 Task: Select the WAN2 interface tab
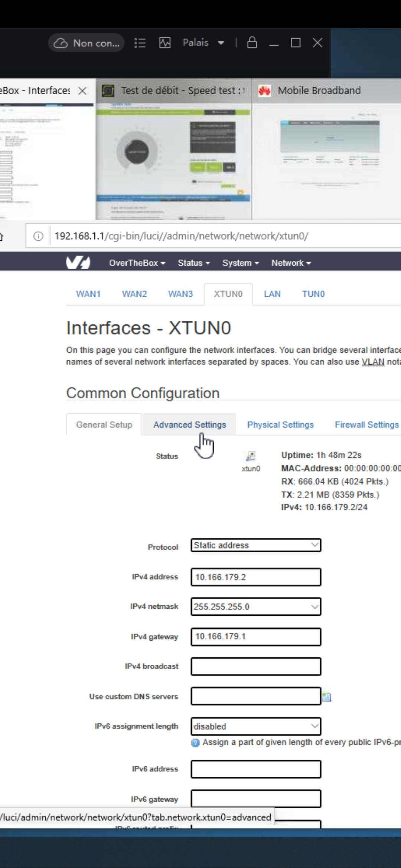pos(134,294)
